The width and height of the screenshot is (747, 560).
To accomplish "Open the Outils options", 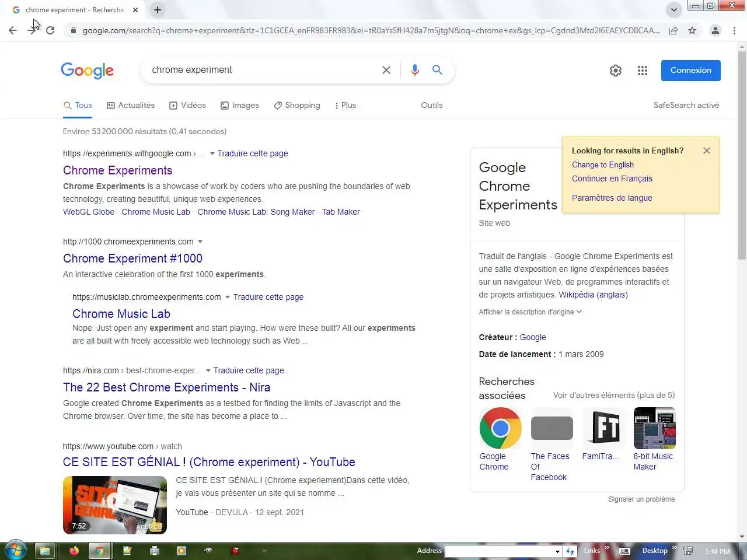I will point(432,106).
